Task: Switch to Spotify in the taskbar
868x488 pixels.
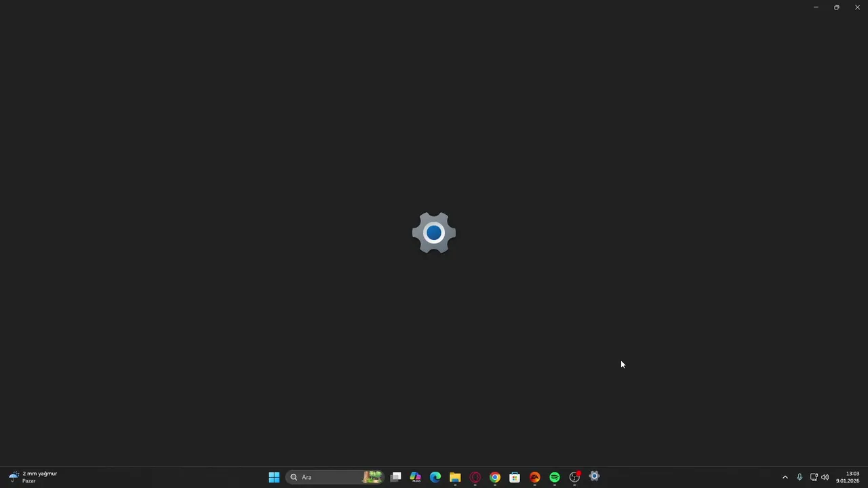Action: [555, 477]
